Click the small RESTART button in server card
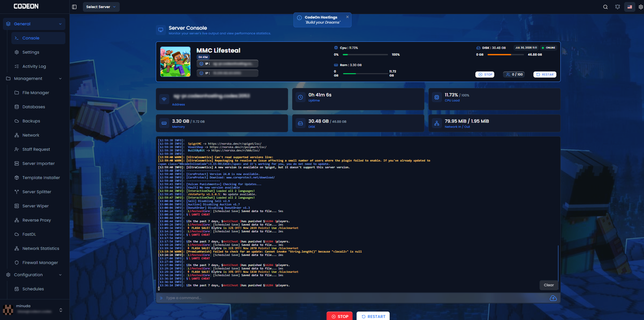The image size is (644, 320). [x=544, y=74]
